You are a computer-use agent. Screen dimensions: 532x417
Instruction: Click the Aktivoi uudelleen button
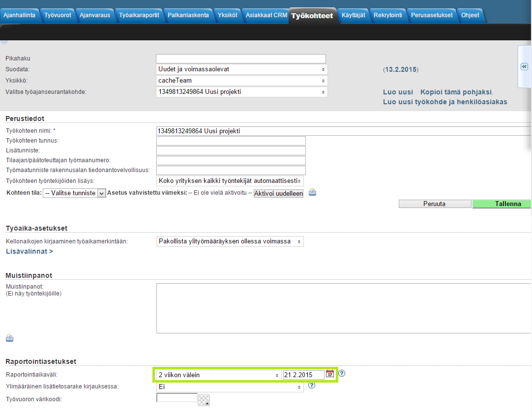click(278, 193)
